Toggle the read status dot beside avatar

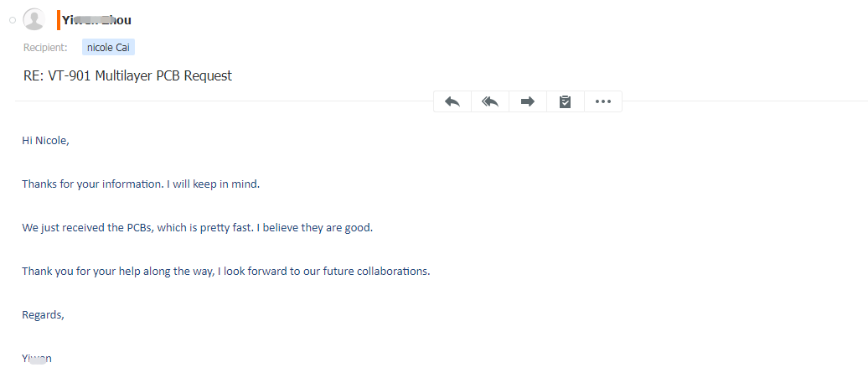click(x=13, y=19)
